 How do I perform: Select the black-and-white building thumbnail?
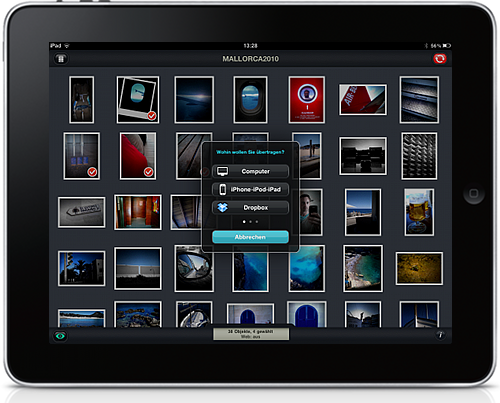363,156
